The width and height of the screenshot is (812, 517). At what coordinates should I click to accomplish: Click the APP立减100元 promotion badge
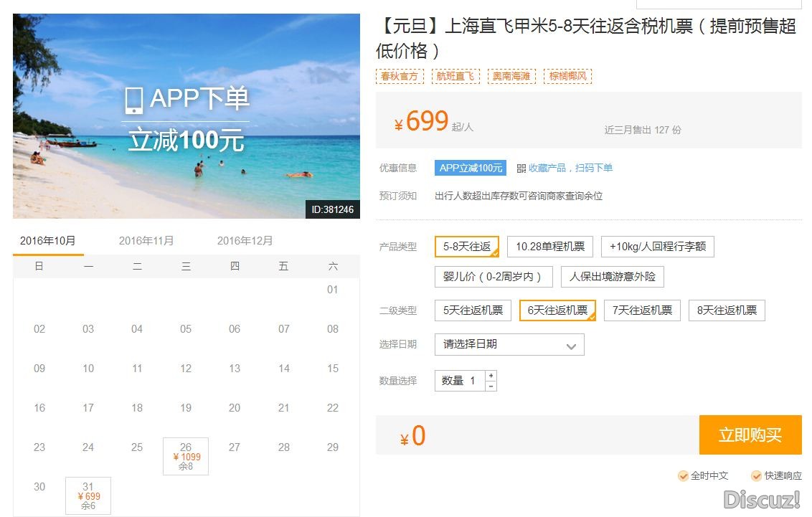471,169
